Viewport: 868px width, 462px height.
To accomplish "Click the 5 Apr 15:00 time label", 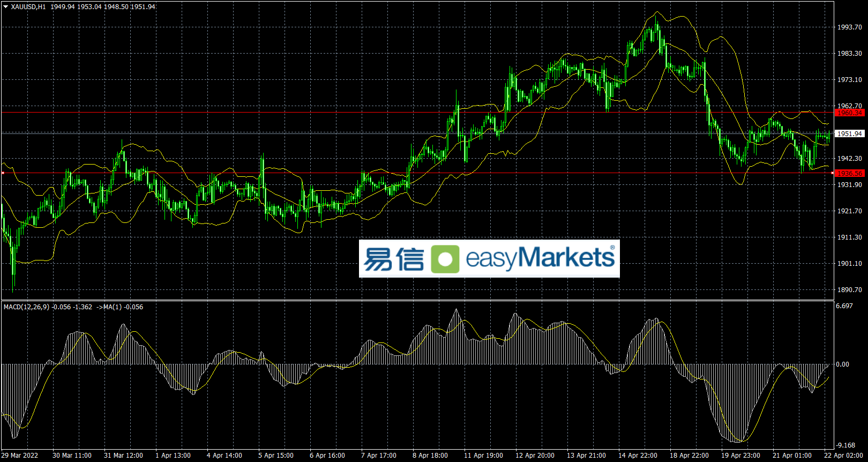I will point(276,456).
